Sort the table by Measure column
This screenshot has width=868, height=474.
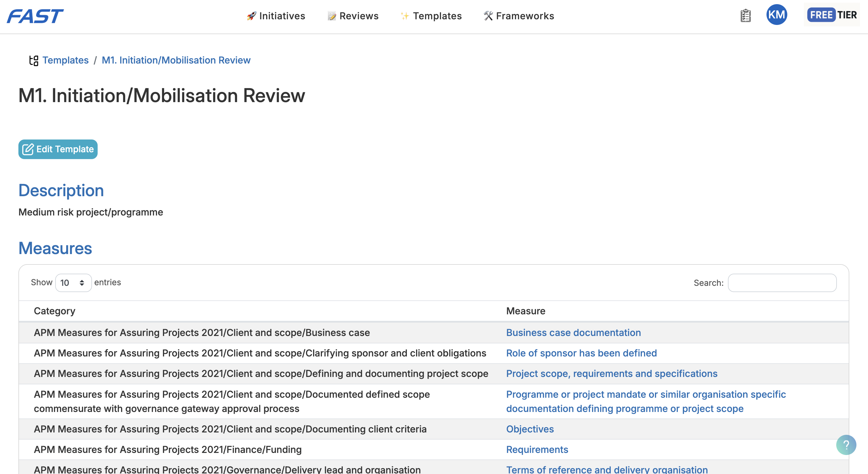[x=525, y=311]
